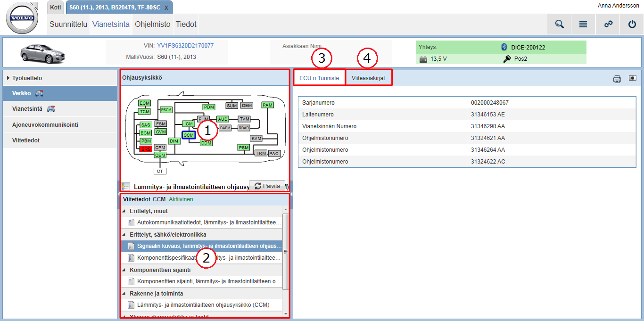
Task: Select the CEM central electronic module node
Action: coord(160,155)
